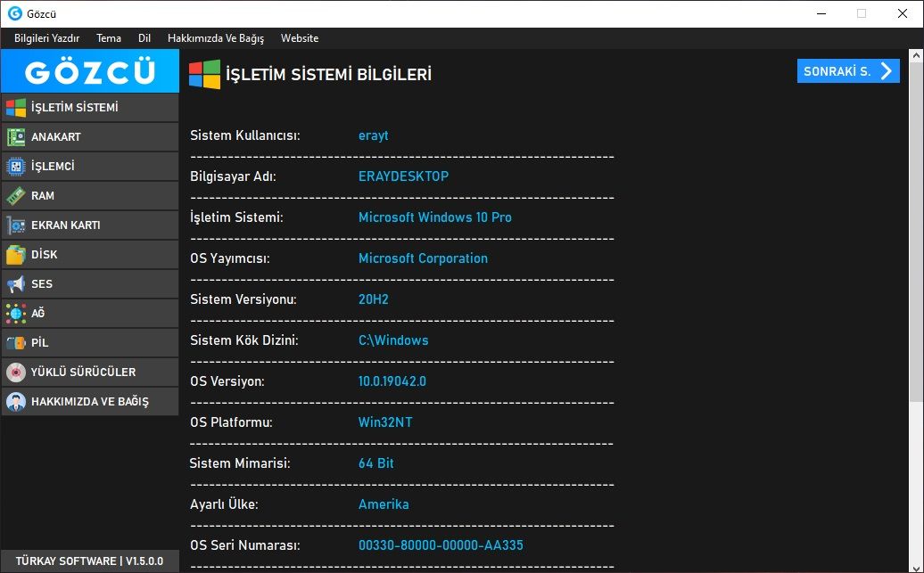Click the Windows logo icon beside İşletim Sistemi
924x573 pixels.
[16, 108]
